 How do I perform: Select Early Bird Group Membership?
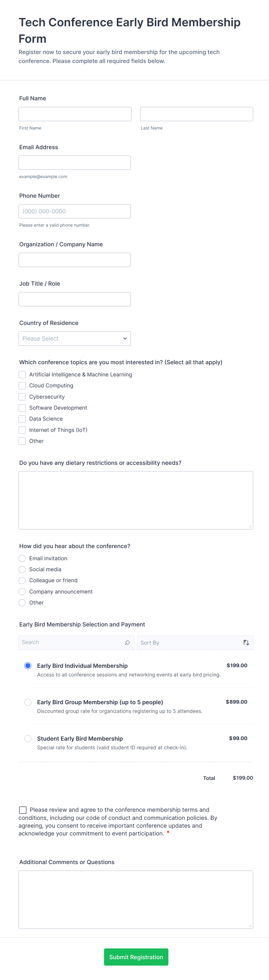(x=28, y=702)
